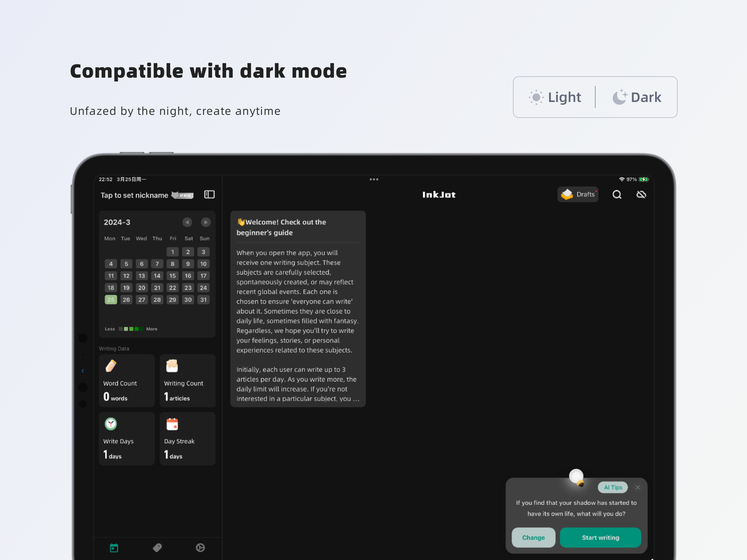747x560 pixels.
Task: Open the Write Days sprout card
Action: [x=127, y=439]
